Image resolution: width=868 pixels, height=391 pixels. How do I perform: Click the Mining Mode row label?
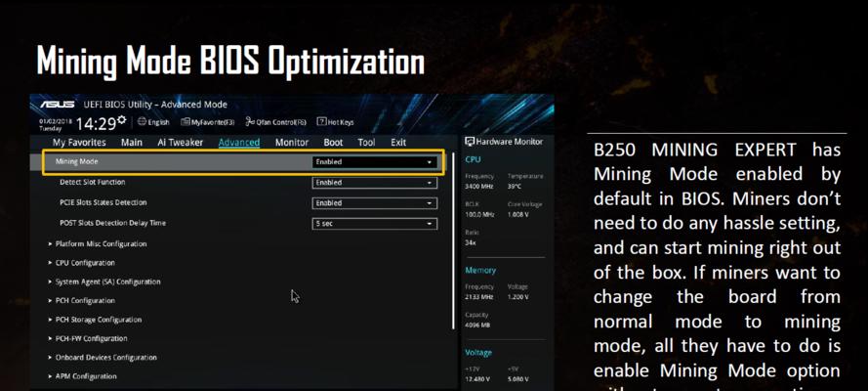[x=76, y=161]
